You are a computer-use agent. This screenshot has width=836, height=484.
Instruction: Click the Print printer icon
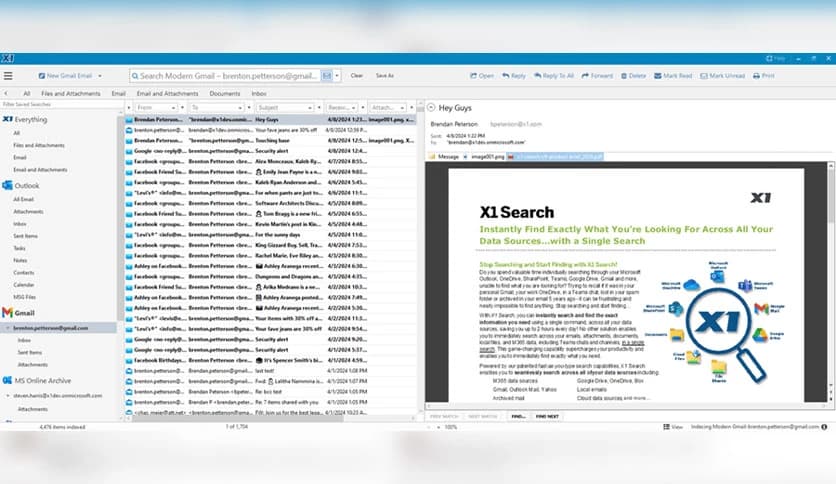pyautogui.click(x=756, y=76)
